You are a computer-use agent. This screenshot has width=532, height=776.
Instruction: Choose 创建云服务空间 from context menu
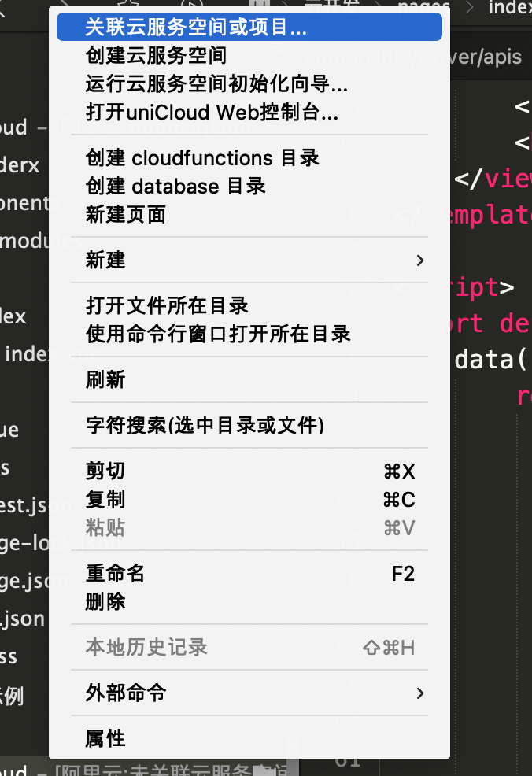point(249,55)
